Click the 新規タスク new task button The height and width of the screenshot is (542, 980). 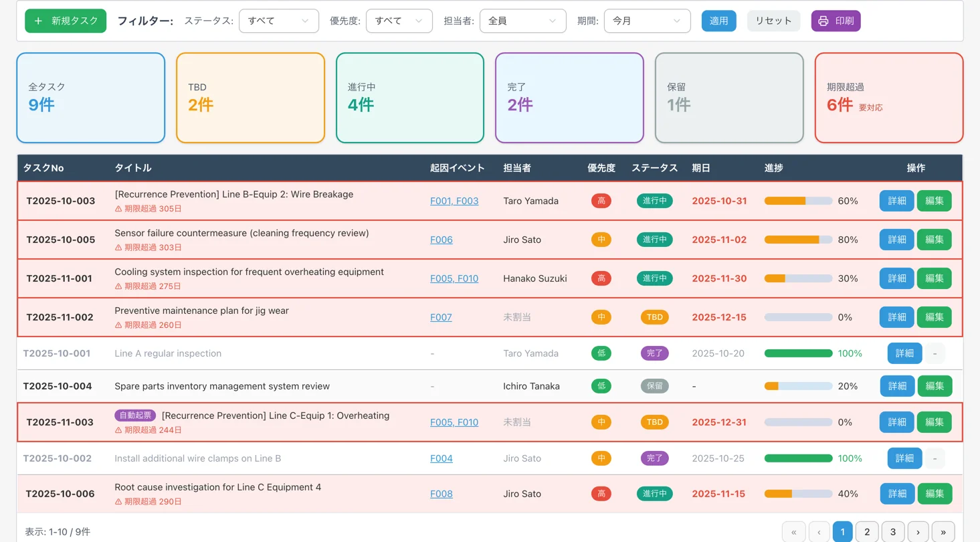[x=66, y=21]
